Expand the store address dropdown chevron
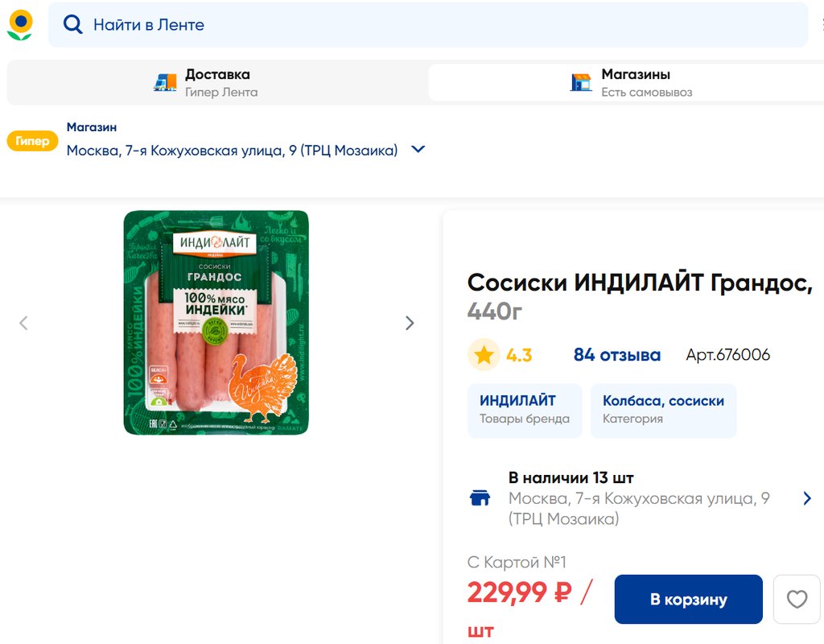The image size is (824, 644). pos(418,150)
